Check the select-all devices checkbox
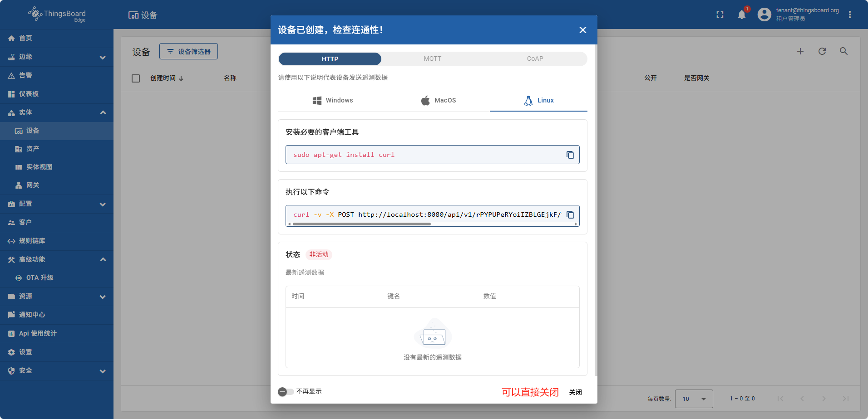Viewport: 868px width, 419px height. 136,78
